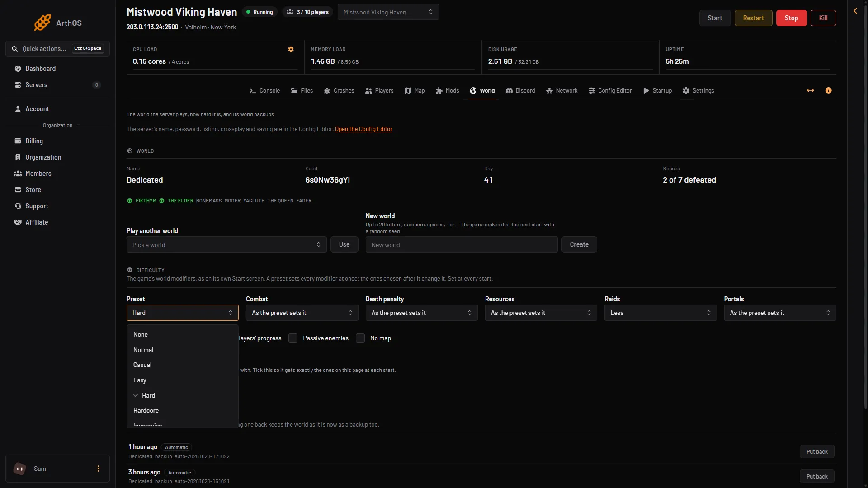
Task: Enable the No map checkbox
Action: click(x=360, y=338)
